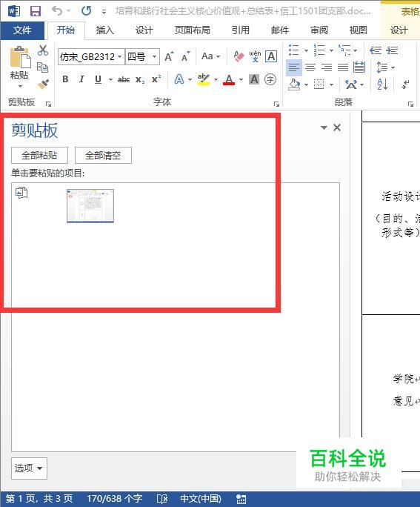The image size is (420, 507).
Task: Expand the numbering list dropdown arrow
Action: 331,50
